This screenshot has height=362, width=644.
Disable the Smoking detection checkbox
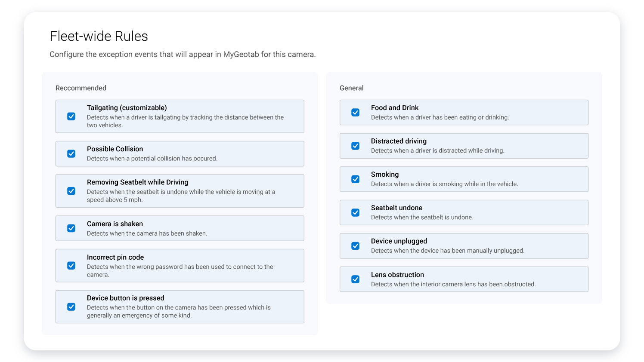[356, 179]
